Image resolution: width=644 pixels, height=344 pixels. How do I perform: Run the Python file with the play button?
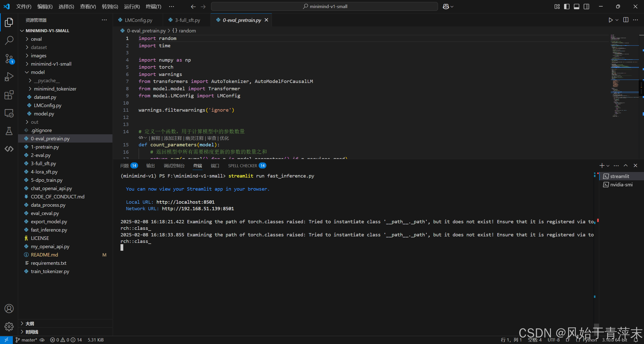(611, 20)
